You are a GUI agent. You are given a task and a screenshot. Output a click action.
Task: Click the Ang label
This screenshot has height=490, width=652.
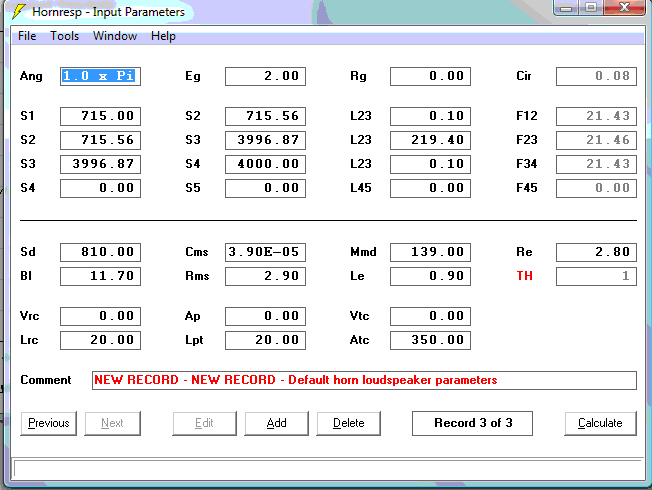point(31,77)
